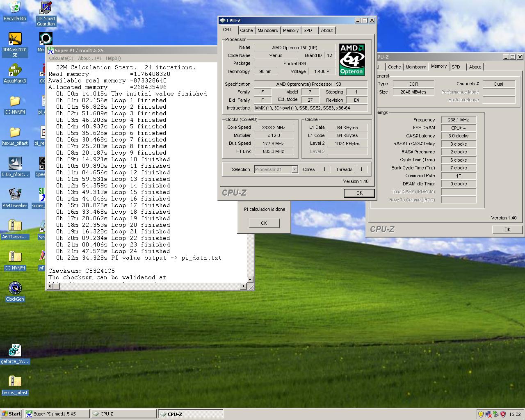The height and width of the screenshot is (420, 525).
Task: Switch to Mainboard tab in front CPU-Z
Action: tap(268, 30)
